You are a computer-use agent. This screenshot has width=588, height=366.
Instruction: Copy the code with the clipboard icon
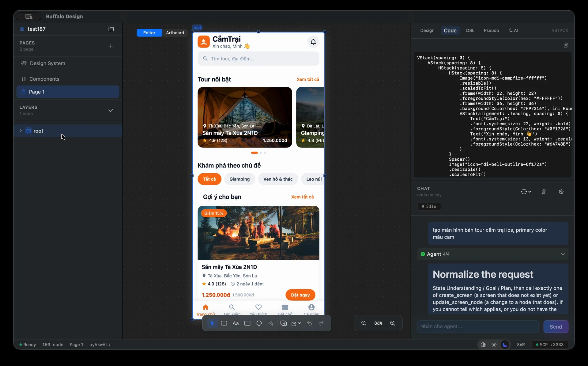[x=566, y=45]
